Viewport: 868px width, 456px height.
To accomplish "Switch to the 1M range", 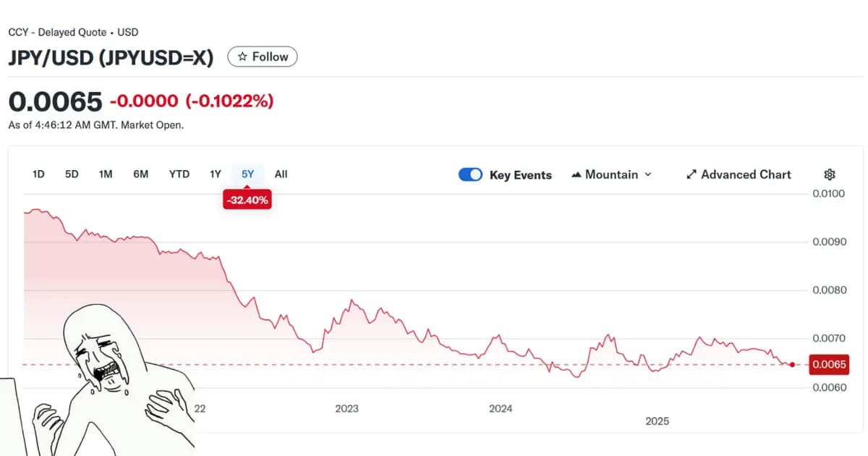I will pyautogui.click(x=106, y=174).
